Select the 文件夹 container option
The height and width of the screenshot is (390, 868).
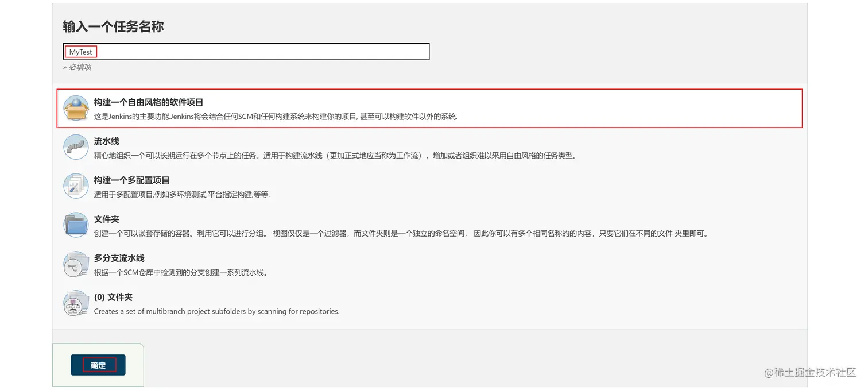pos(106,219)
